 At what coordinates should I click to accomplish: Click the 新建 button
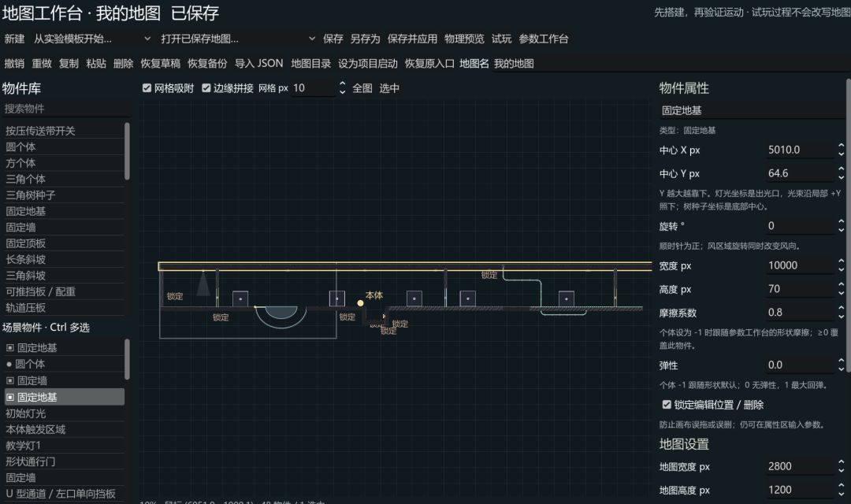coord(14,39)
